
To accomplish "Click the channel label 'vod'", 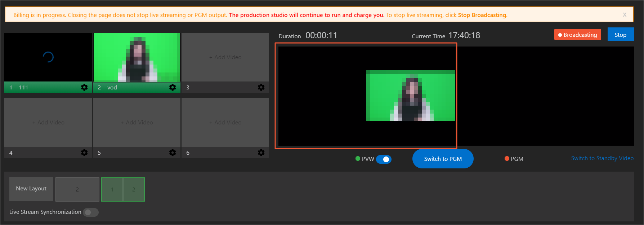I will coord(112,87).
